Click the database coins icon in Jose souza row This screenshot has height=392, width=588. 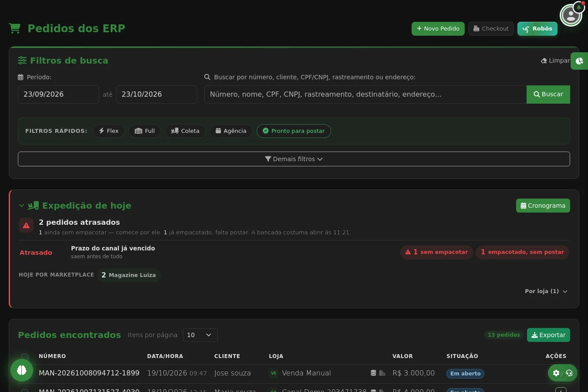pos(373,373)
